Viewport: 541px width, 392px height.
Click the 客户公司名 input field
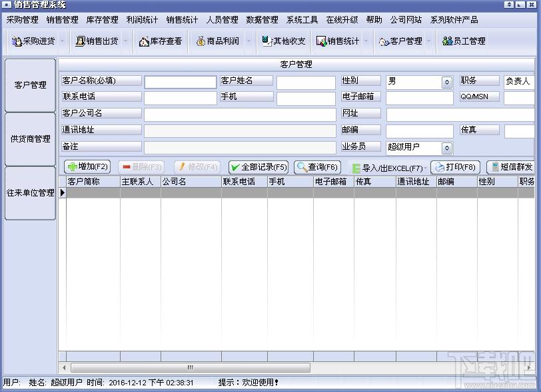click(240, 115)
